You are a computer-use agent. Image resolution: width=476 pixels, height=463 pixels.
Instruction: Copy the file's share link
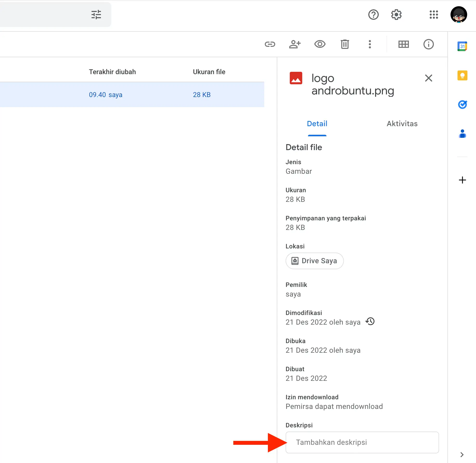[x=270, y=44]
